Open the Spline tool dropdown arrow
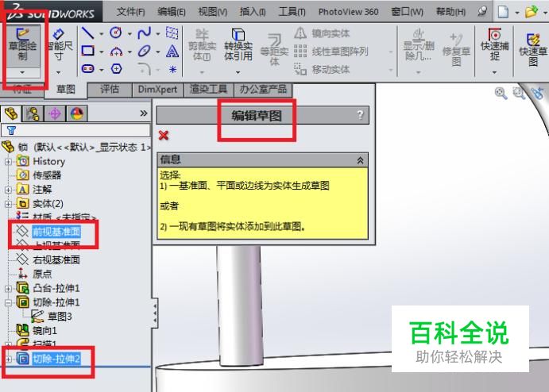The width and height of the screenshot is (549, 392). point(158,34)
